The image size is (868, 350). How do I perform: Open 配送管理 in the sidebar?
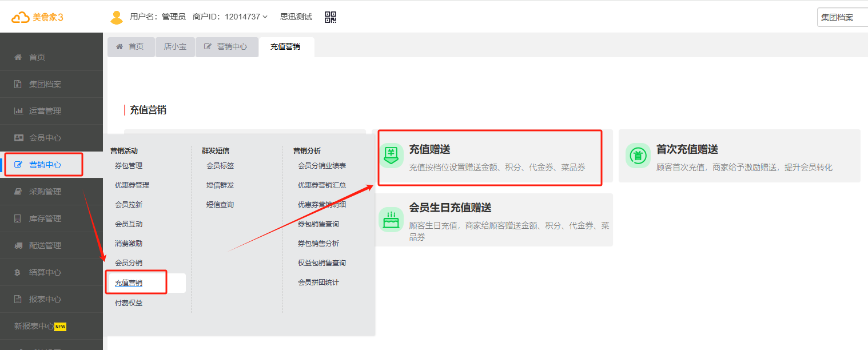(x=51, y=245)
